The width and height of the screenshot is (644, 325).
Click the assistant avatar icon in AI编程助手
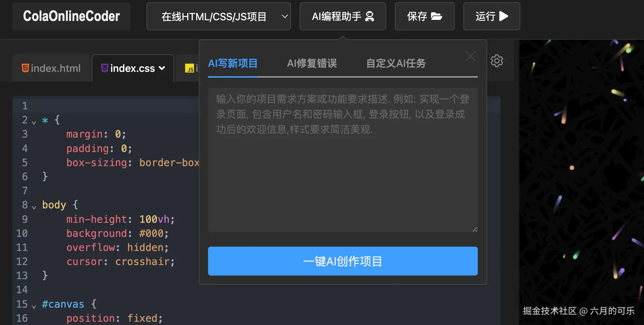click(x=369, y=17)
